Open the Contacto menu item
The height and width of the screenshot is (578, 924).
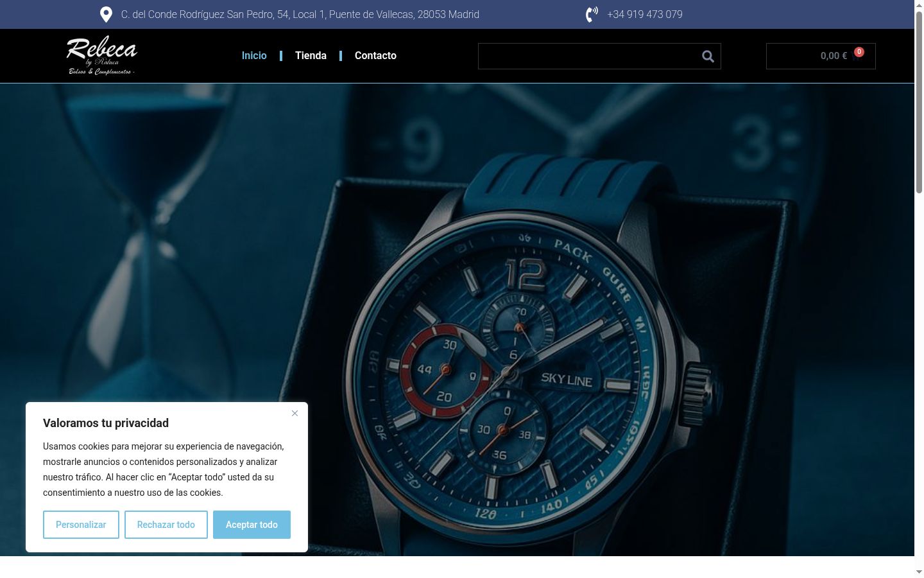375,56
